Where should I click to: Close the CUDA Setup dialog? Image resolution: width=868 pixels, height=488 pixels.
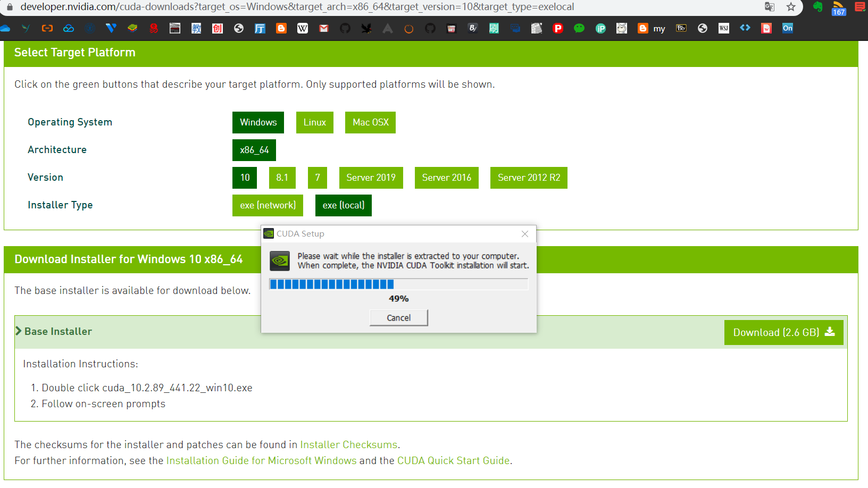pyautogui.click(x=525, y=234)
